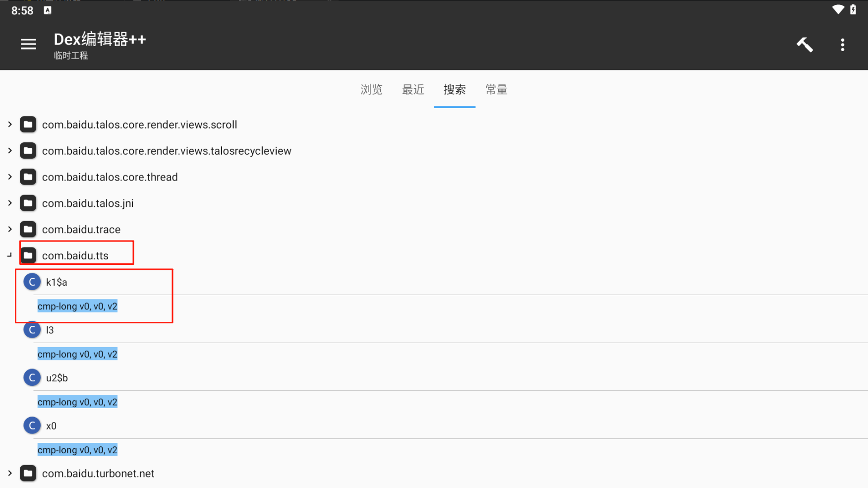The width and height of the screenshot is (868, 488).
Task: Click folder icon of com.baidu.talos.jni
Action: tap(28, 203)
